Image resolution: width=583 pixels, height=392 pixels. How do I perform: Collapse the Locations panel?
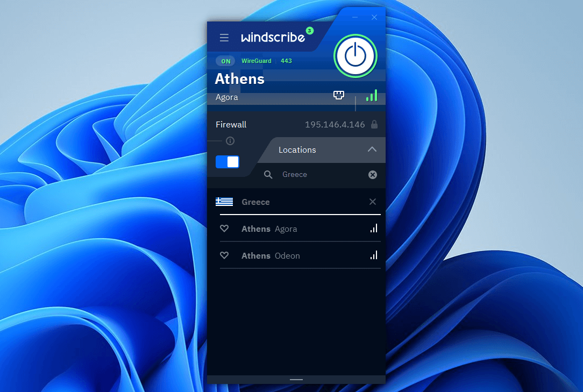coord(372,149)
